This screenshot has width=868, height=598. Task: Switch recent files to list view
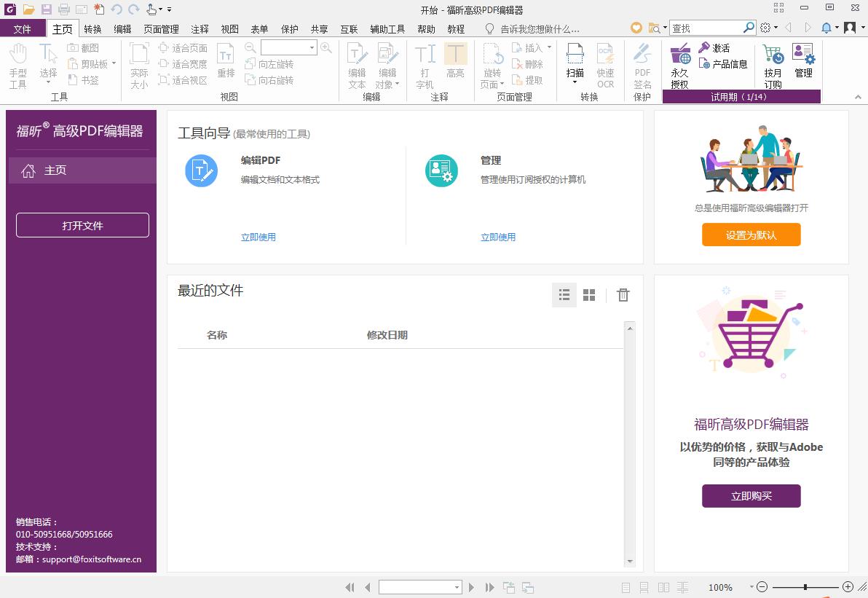pos(564,295)
